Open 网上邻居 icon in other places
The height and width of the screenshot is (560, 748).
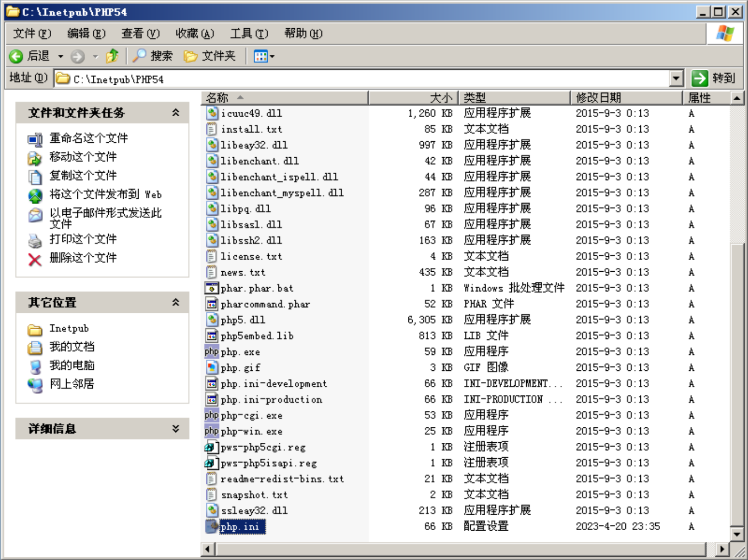pyautogui.click(x=35, y=385)
